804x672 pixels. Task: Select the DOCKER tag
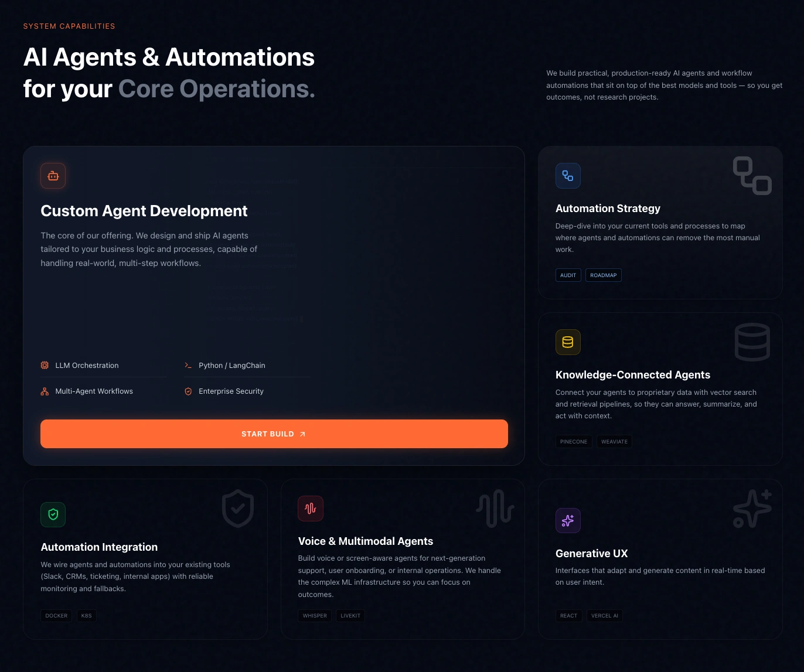[x=56, y=616]
